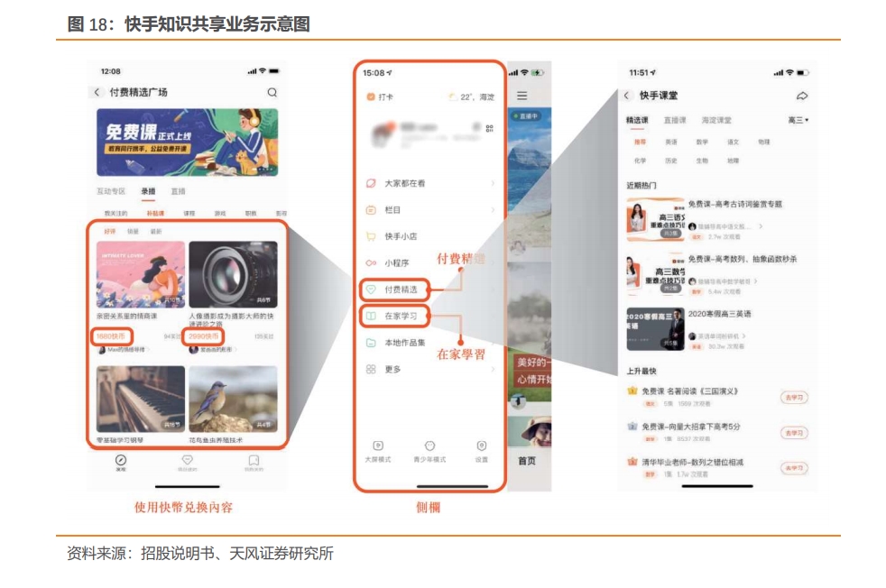Switch to the 直播课 tab

[x=675, y=120]
